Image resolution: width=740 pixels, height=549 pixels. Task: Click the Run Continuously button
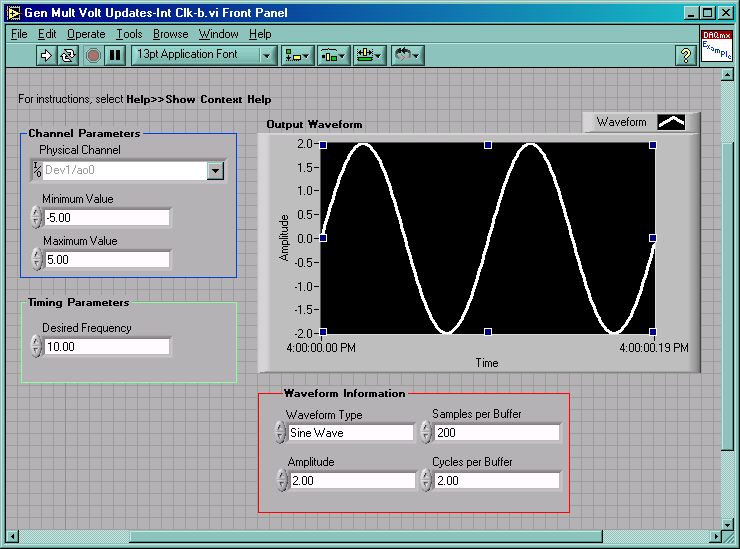coord(67,55)
